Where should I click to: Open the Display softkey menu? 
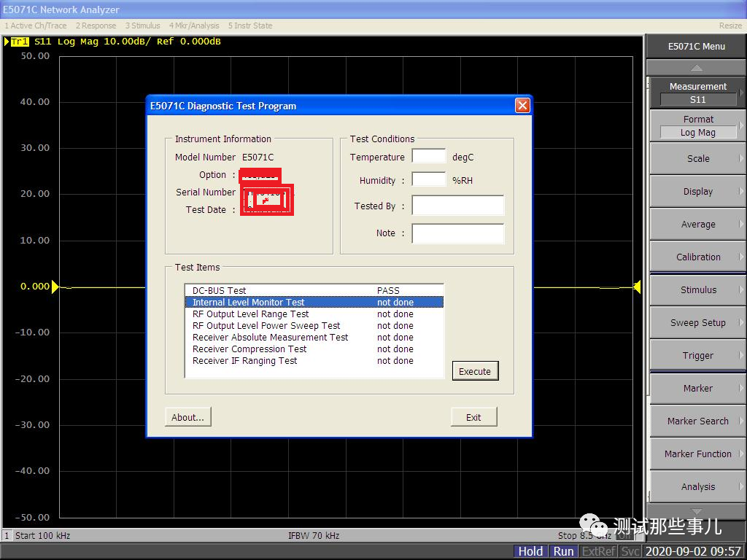[x=698, y=192]
